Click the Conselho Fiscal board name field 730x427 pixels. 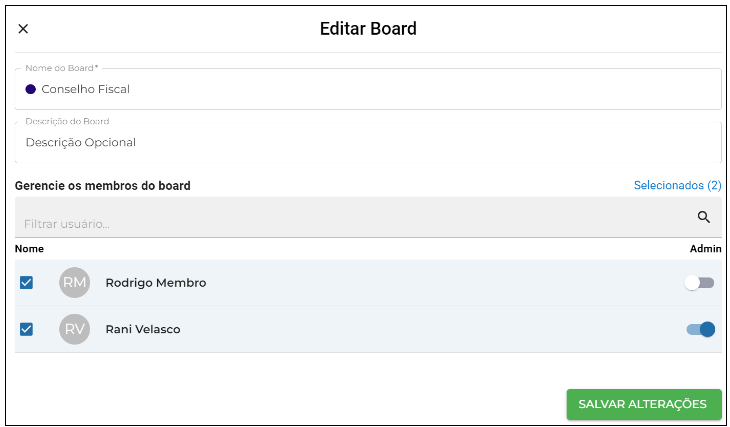368,89
